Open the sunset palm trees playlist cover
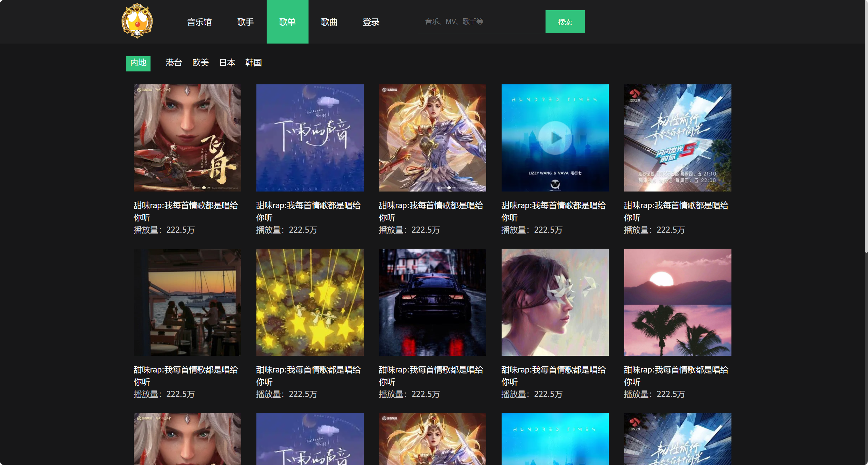The image size is (868, 465). pos(677,302)
